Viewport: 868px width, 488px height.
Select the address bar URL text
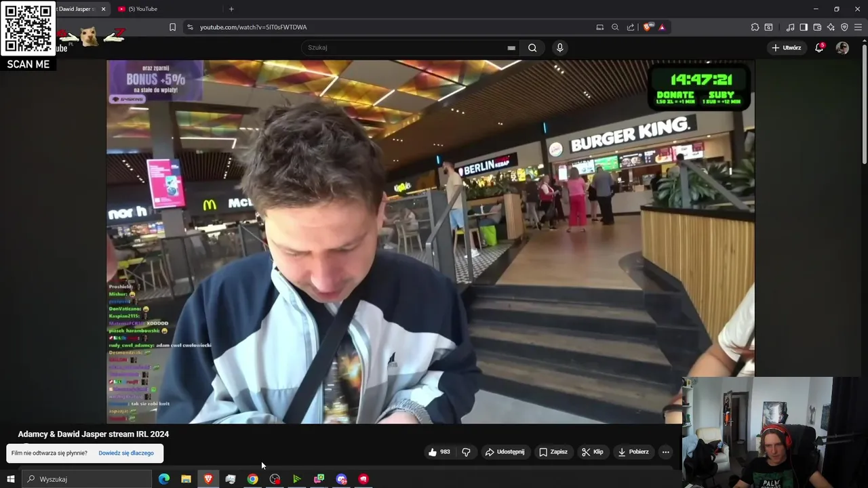pos(253,27)
